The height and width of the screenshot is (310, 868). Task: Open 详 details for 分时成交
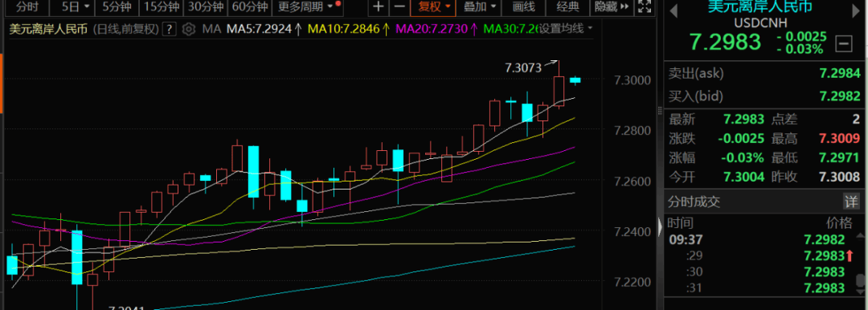(x=851, y=201)
